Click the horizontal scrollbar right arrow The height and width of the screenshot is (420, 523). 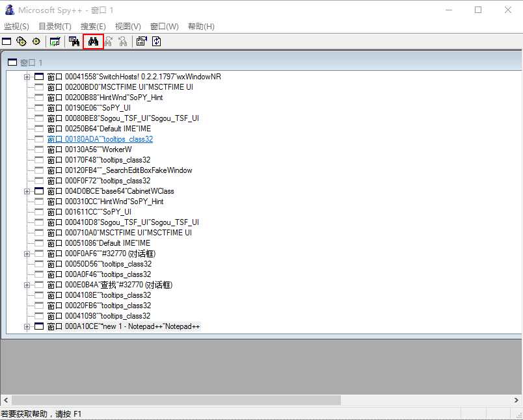516,400
